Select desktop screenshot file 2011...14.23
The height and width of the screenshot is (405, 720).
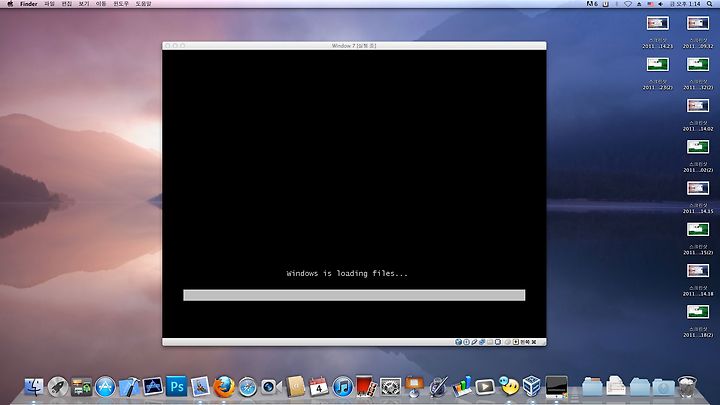pyautogui.click(x=658, y=31)
